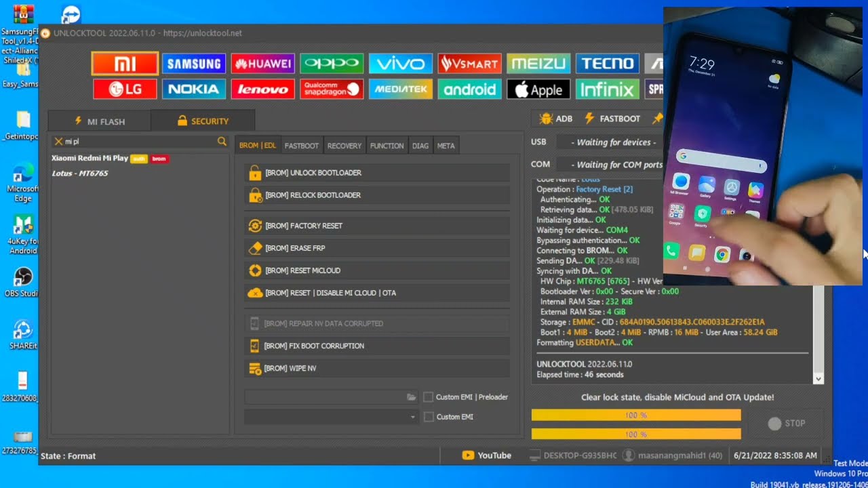The height and width of the screenshot is (488, 868).
Task: Select the Lenovo brand icon
Action: (x=263, y=89)
